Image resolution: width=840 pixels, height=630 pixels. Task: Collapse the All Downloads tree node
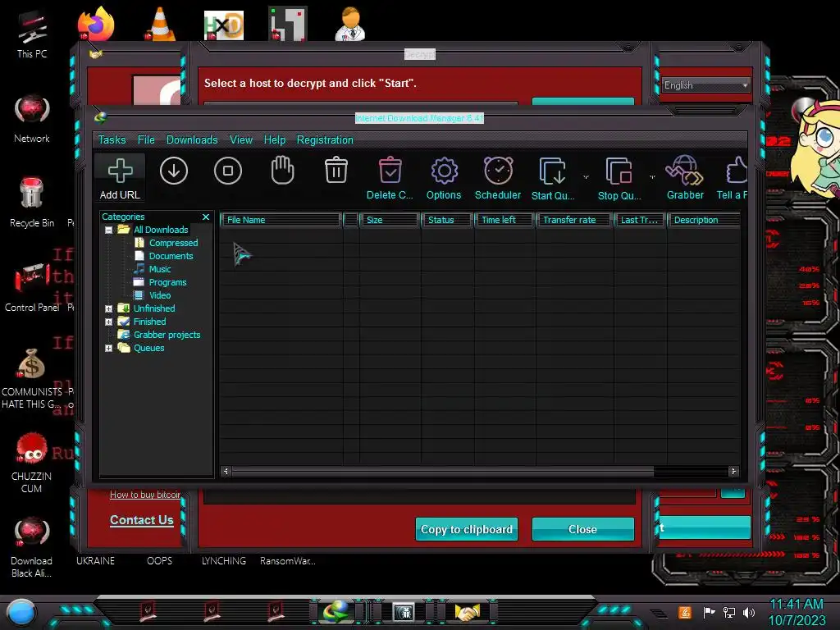point(109,230)
